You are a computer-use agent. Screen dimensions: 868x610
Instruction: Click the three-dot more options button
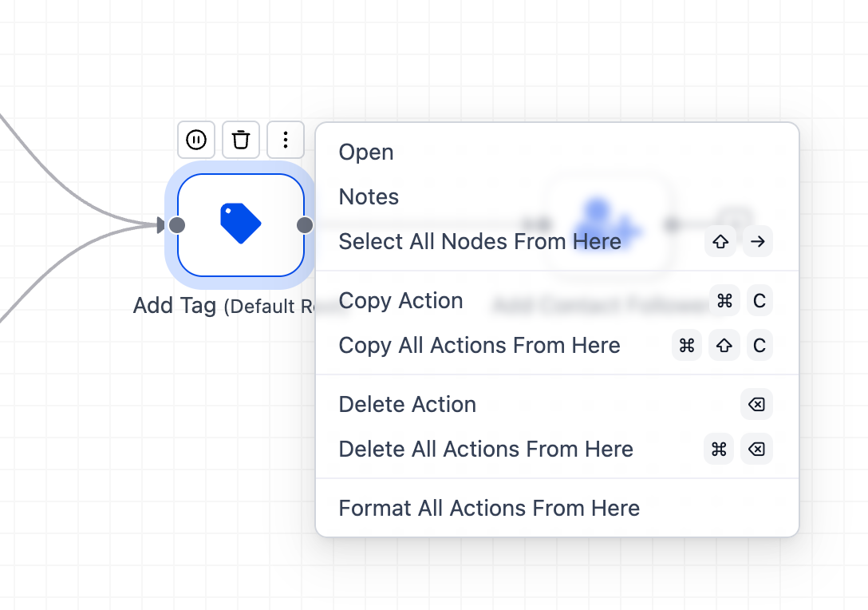286,141
